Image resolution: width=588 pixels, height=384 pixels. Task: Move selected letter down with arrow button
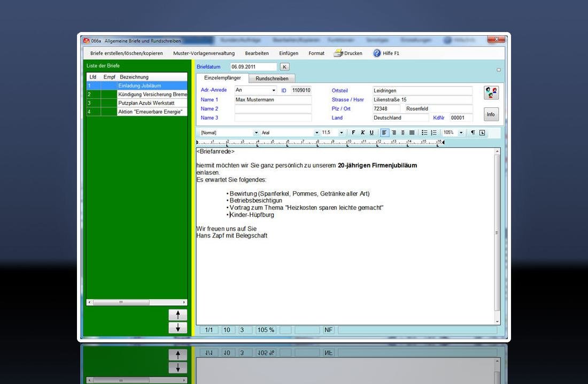point(178,328)
